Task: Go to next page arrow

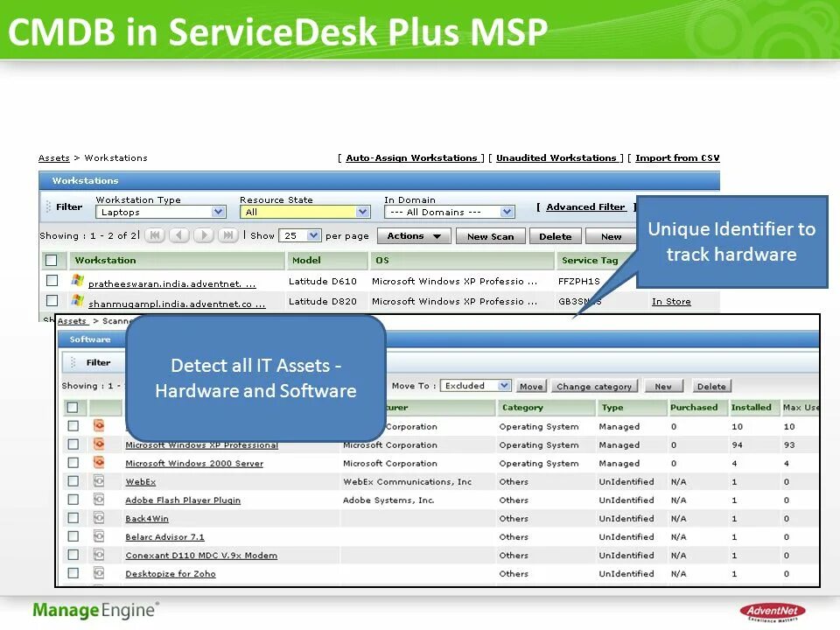Action: pos(204,235)
